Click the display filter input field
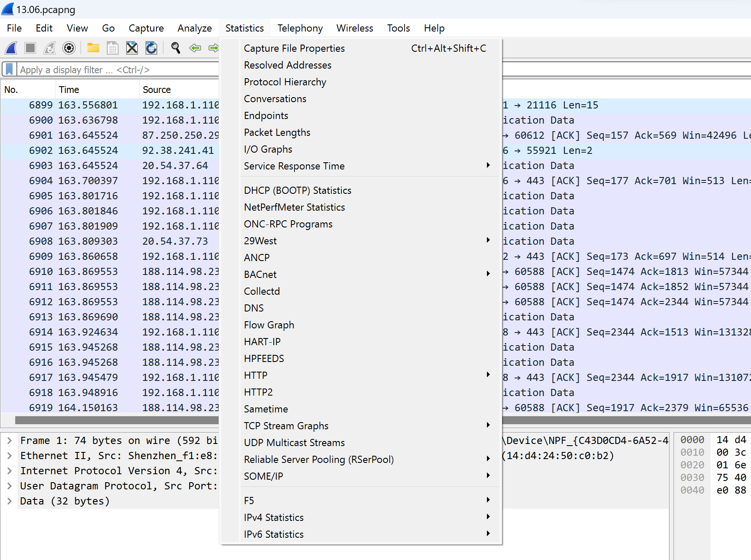 118,70
